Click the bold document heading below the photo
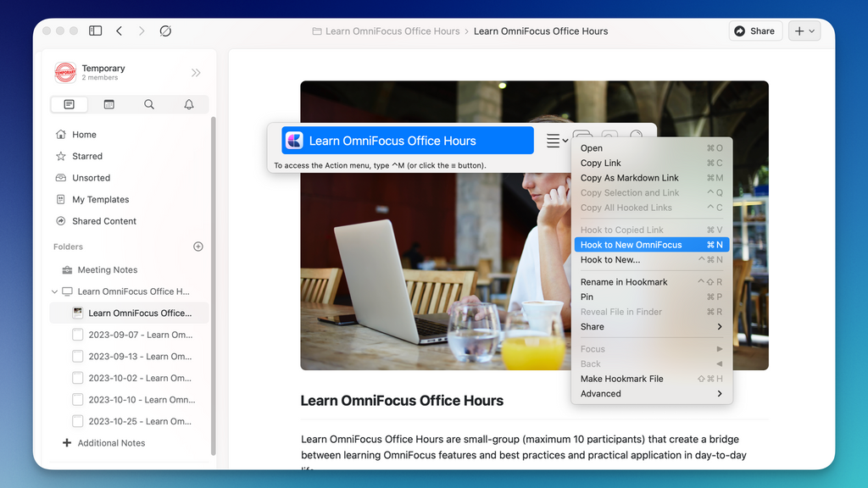This screenshot has height=488, width=868. coord(402,401)
